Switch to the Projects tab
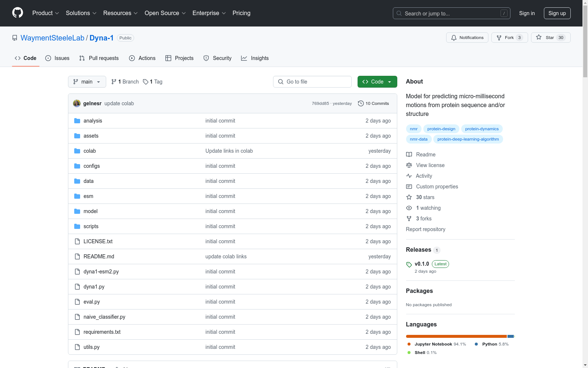This screenshot has width=588, height=368. coord(179,58)
